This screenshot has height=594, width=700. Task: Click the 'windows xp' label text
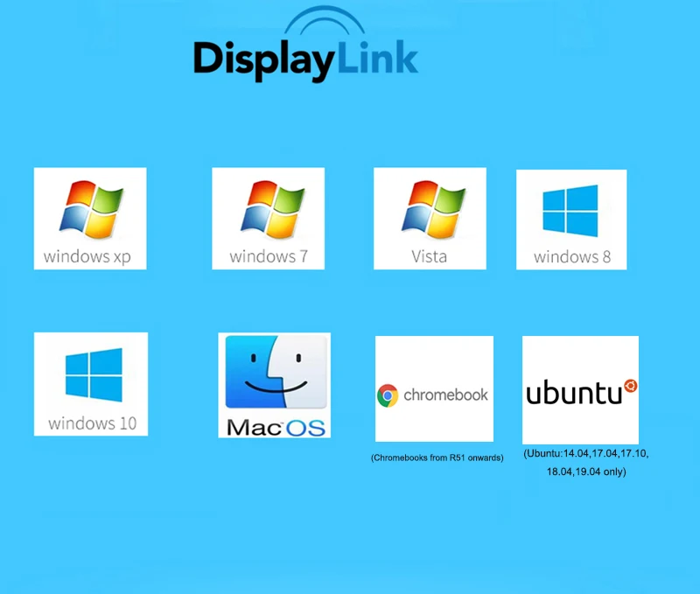tap(87, 256)
